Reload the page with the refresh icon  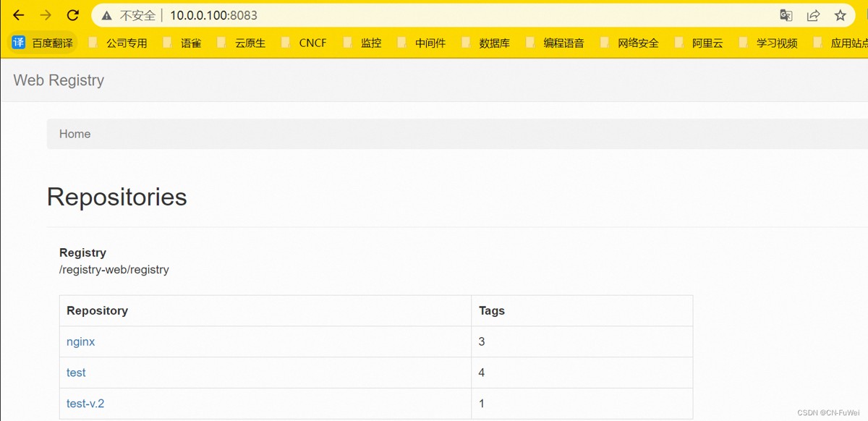click(x=72, y=15)
